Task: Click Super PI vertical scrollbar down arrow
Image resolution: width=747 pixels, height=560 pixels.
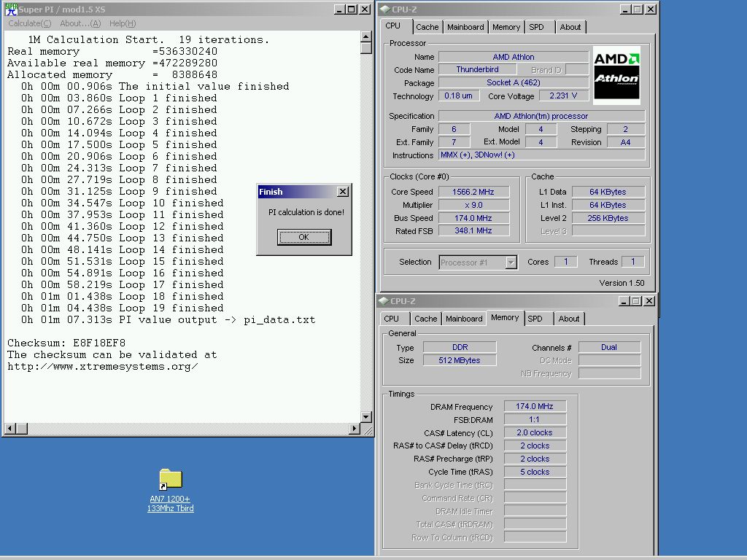Action: tap(366, 416)
